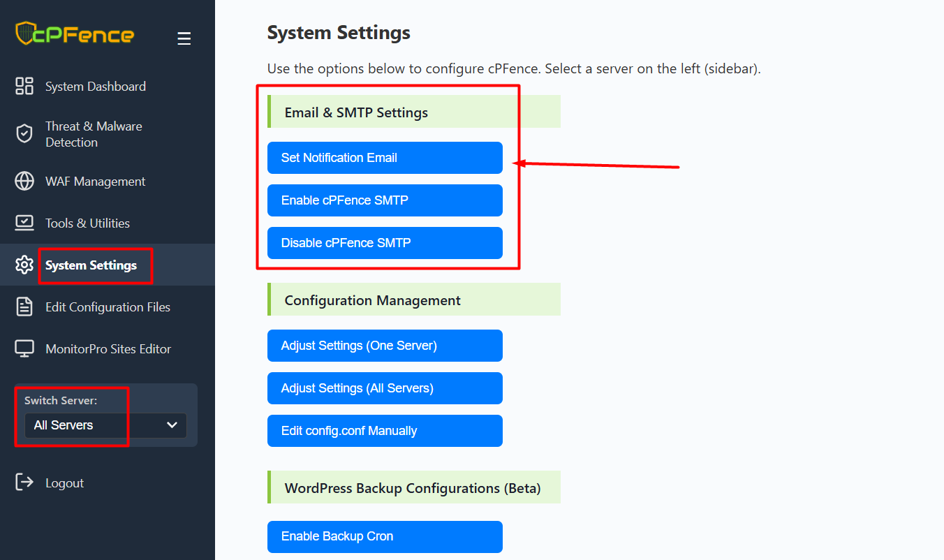
Task: Open the Switch Server dropdown
Action: 105,425
